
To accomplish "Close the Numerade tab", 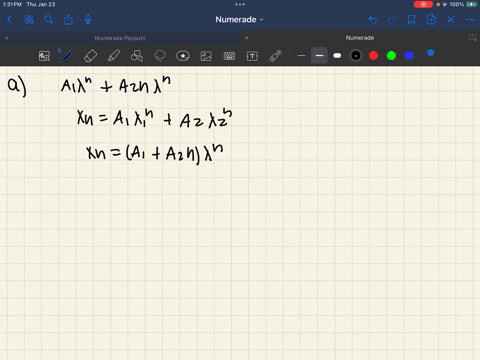I will click(246, 38).
